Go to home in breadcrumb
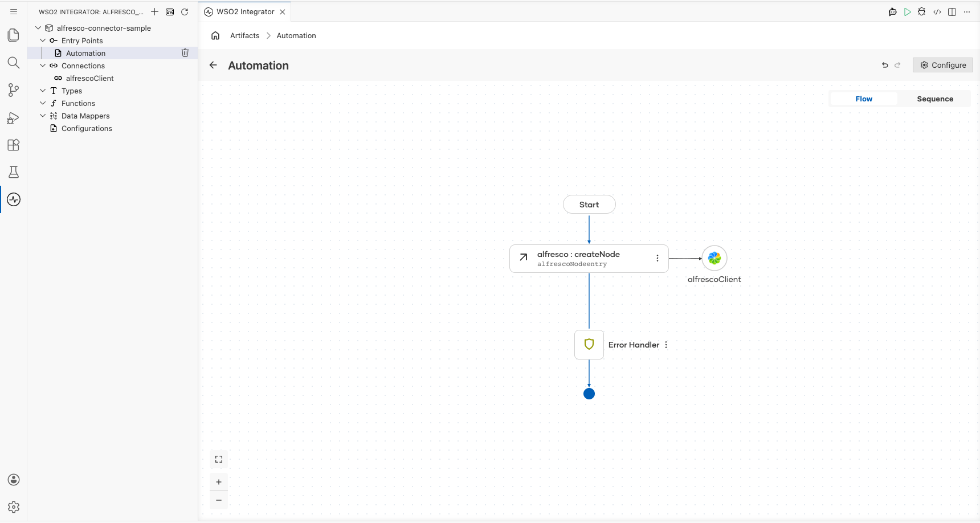This screenshot has width=980, height=523. [215, 35]
